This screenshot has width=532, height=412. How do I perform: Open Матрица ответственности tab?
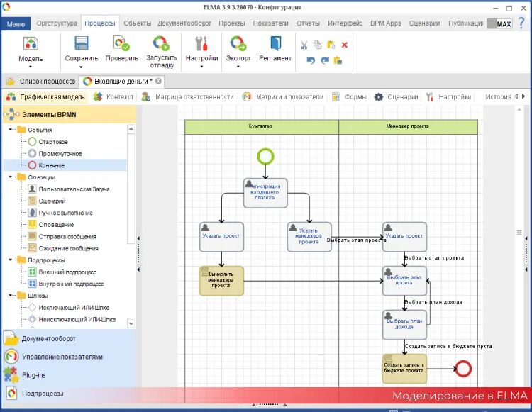(188, 97)
